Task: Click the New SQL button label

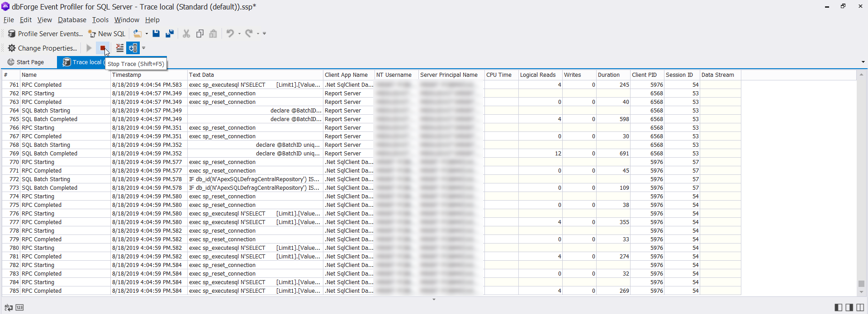Action: [112, 34]
